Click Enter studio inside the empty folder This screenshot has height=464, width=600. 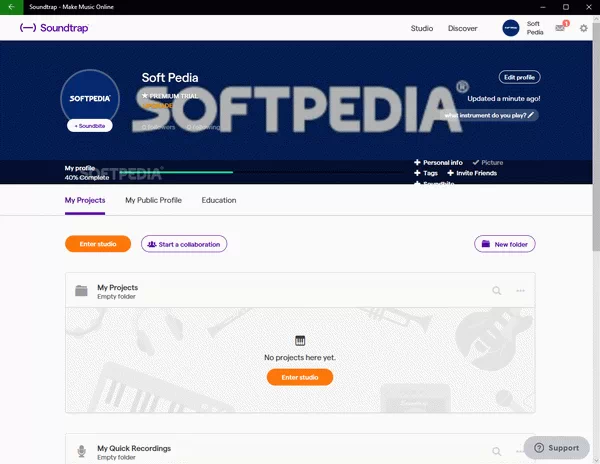(300, 377)
